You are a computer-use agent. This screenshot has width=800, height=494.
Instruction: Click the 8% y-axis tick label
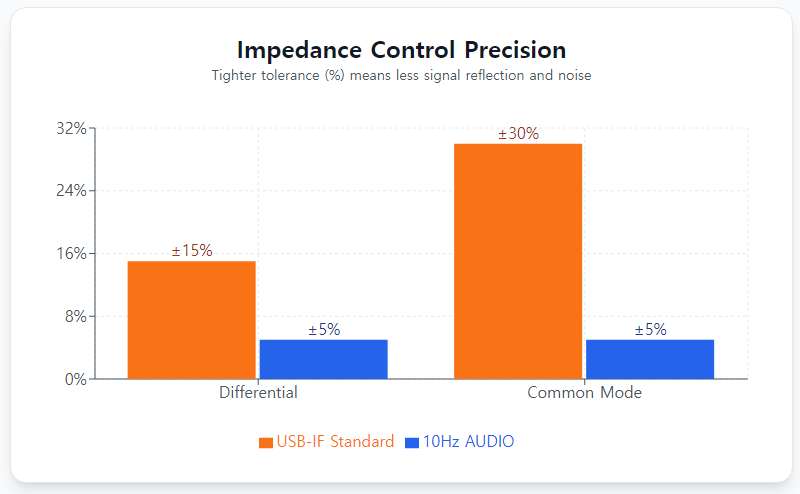pos(76,316)
